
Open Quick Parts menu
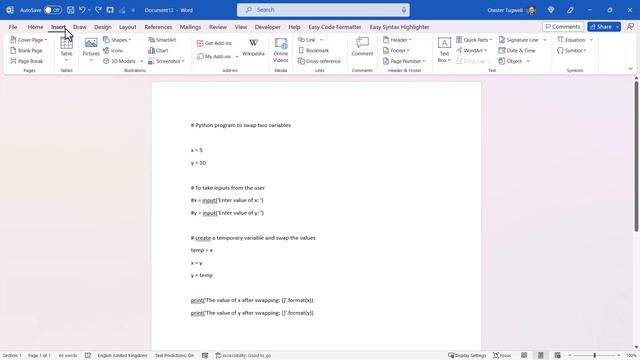click(x=474, y=40)
